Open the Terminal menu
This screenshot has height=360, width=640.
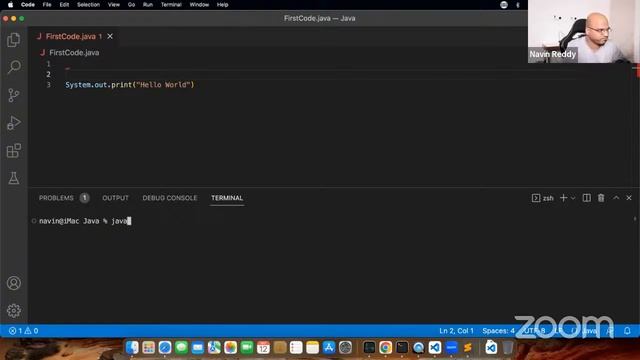tap(171, 5)
